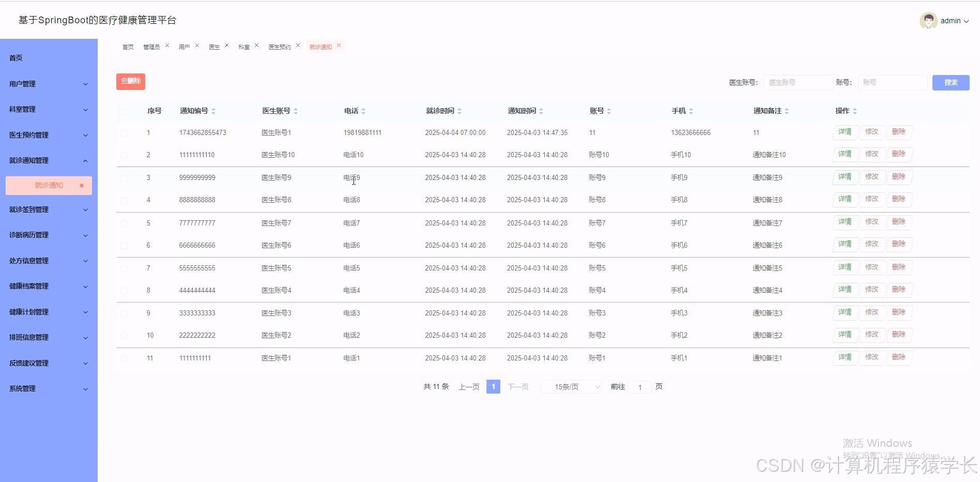The image size is (980, 482).
Task: Open the 15条/页 page size dropdown
Action: [x=571, y=386]
